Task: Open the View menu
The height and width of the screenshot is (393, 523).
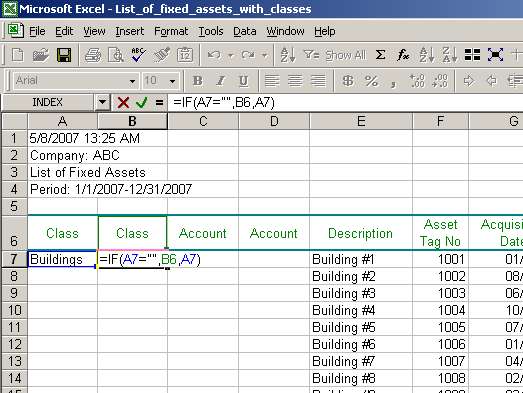Action: pyautogui.click(x=94, y=31)
